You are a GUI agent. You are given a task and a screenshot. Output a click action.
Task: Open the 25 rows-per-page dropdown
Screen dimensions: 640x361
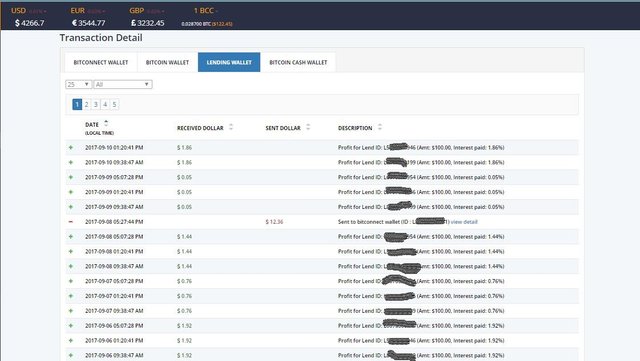[x=78, y=84]
